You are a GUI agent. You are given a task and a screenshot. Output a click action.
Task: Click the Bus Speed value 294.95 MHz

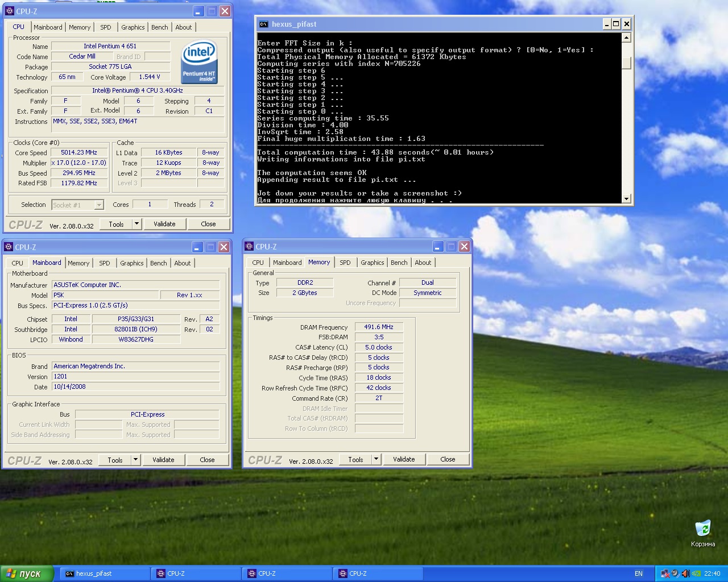[x=80, y=173]
